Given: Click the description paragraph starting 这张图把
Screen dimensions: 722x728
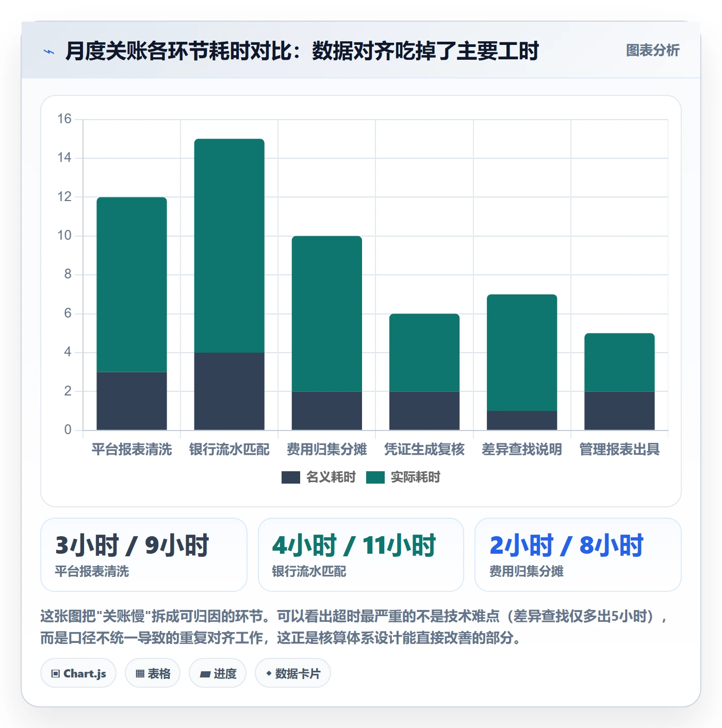Looking at the screenshot, I should [355, 627].
